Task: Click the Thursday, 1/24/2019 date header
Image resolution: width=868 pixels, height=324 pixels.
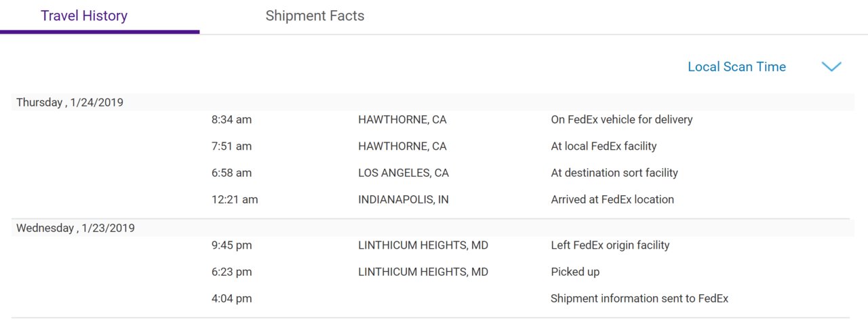Action: pos(70,102)
